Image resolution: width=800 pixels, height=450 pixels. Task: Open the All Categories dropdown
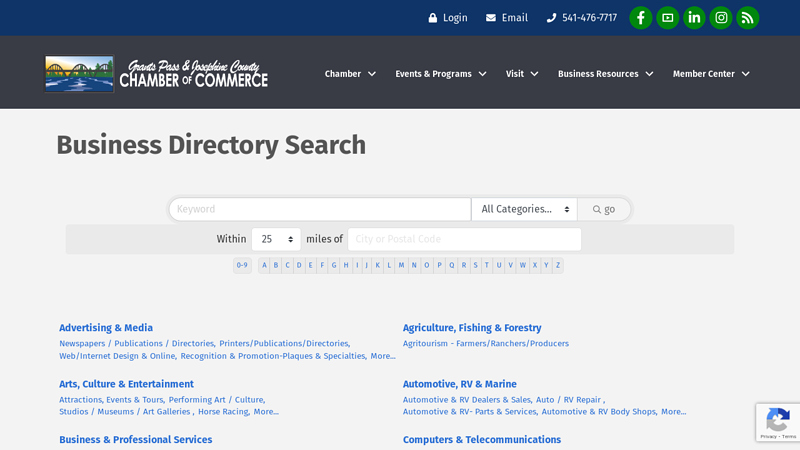pos(524,209)
